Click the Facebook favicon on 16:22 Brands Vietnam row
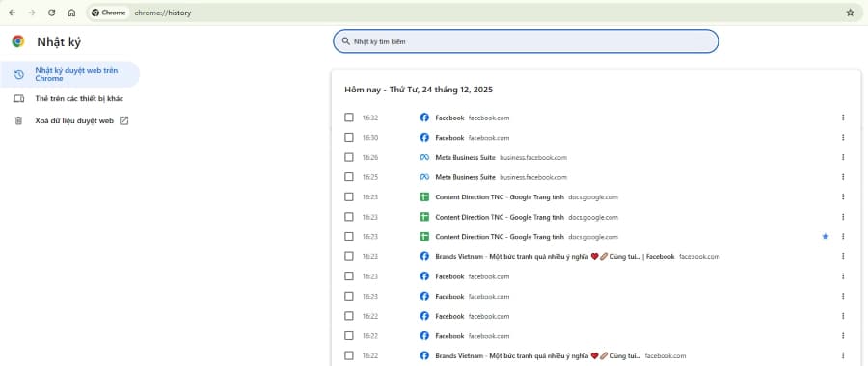This screenshot has height=366, width=868. (424, 356)
